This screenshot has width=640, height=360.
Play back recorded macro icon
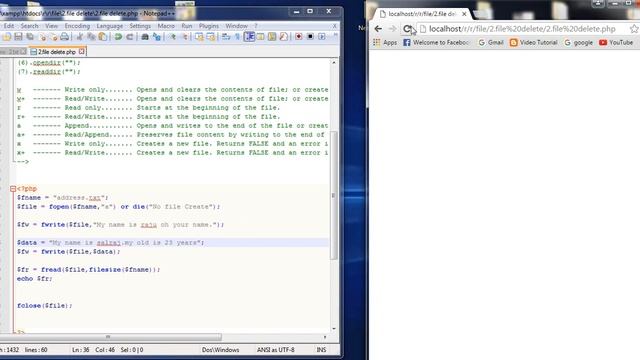pyautogui.click(x=322, y=37)
